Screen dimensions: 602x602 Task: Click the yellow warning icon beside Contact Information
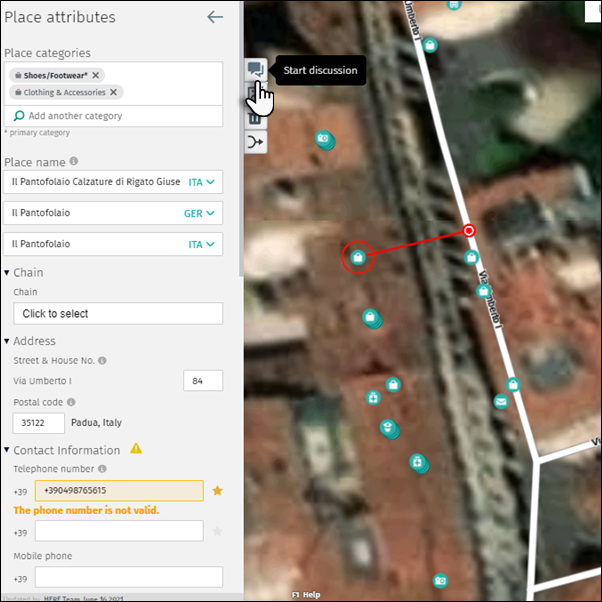(x=136, y=448)
